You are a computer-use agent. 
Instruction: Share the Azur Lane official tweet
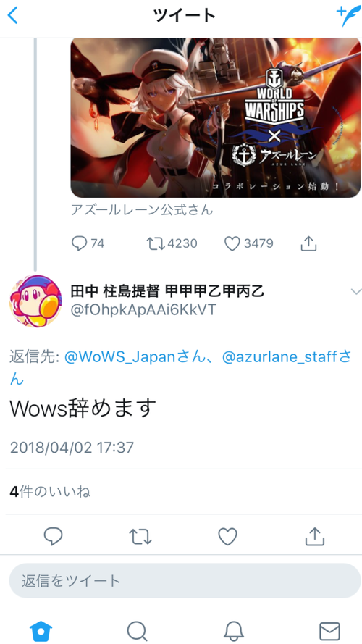pos(308,243)
